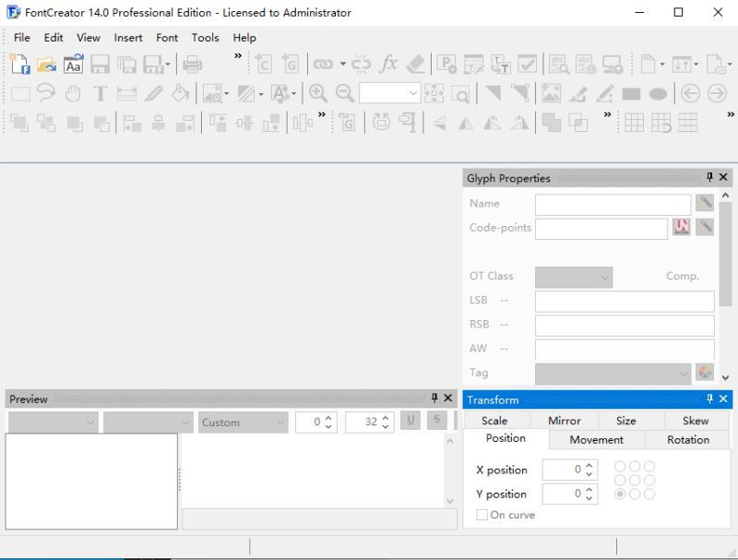Click the Save Font toolbar icon
Screen dimensions: 738x560
[98, 66]
